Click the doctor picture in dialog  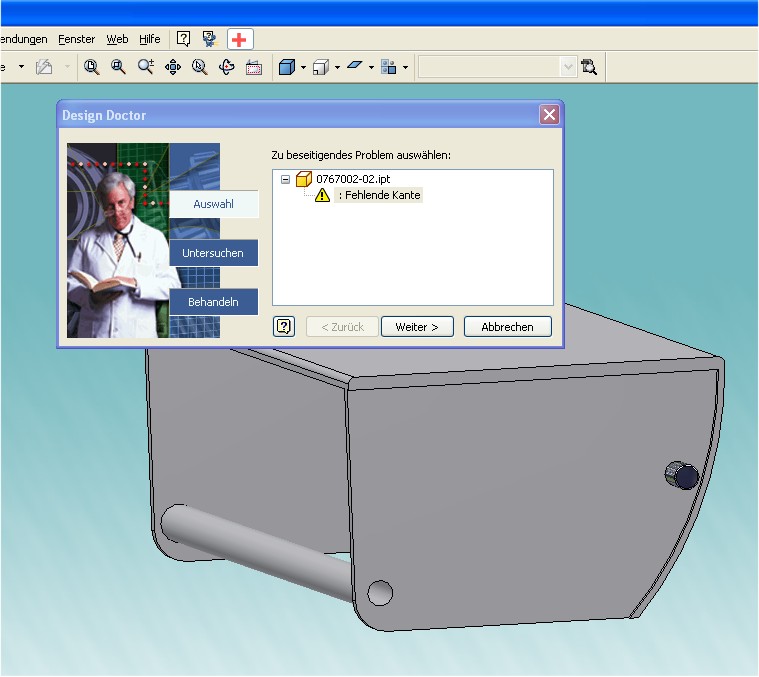tap(119, 241)
